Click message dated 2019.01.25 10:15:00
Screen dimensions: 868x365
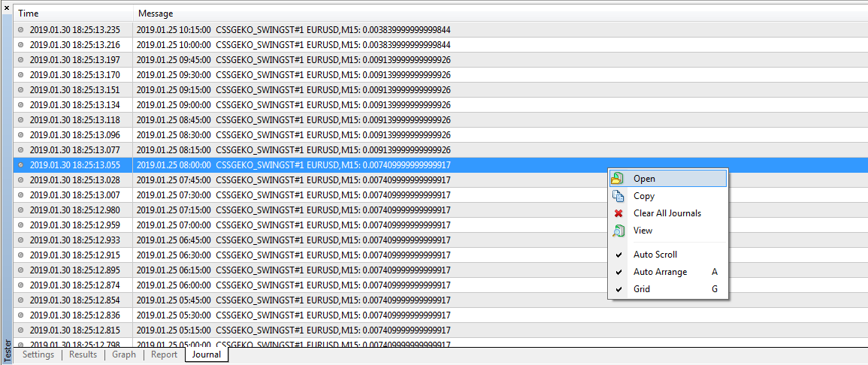coord(293,29)
